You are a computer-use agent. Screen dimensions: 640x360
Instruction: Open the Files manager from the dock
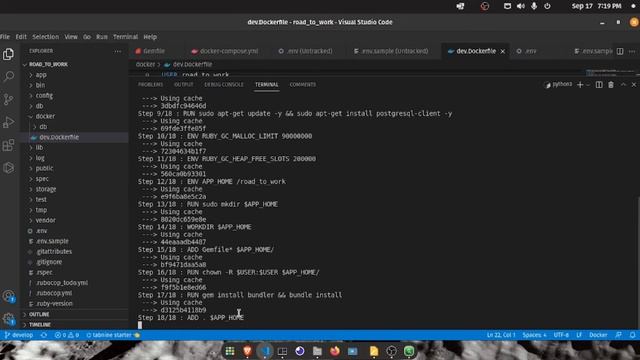317,351
